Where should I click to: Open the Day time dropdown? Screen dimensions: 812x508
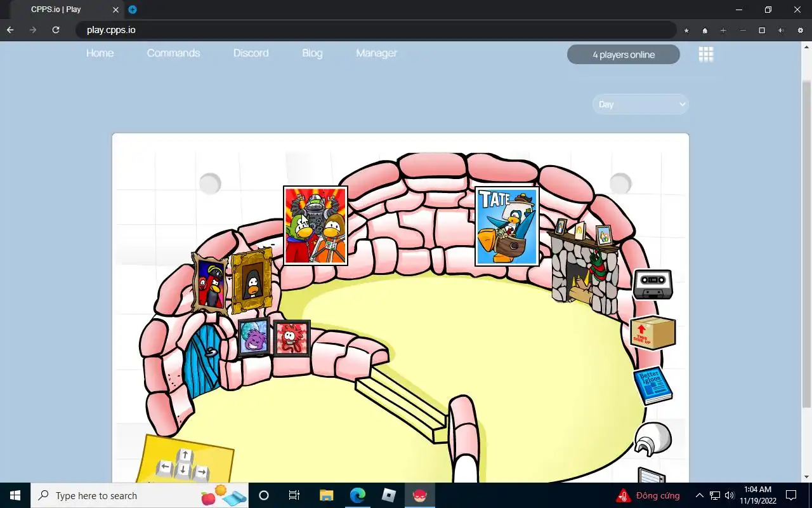[x=641, y=104]
